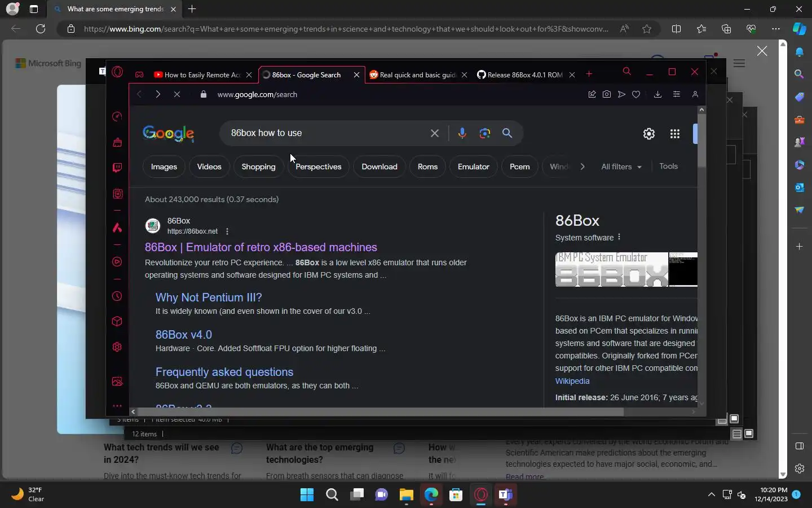Open a new Opera tab with plus

click(589, 74)
